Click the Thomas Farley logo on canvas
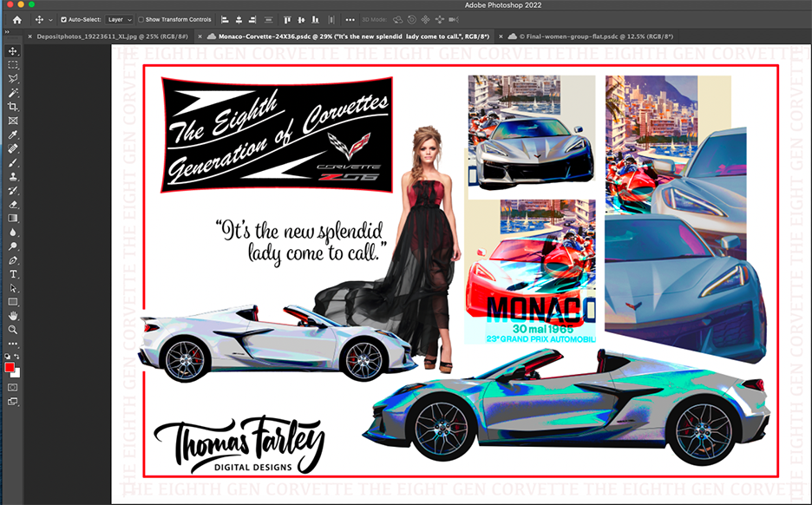812x505 pixels. click(x=239, y=444)
